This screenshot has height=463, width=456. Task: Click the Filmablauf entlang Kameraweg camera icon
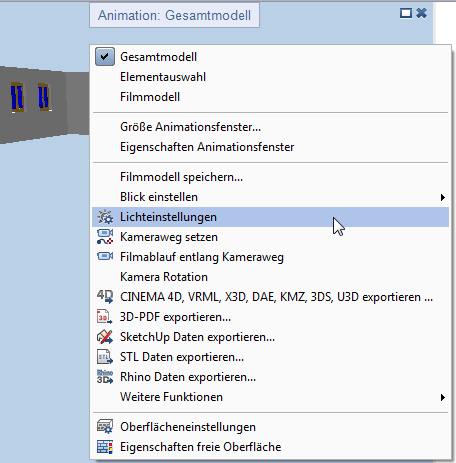(105, 256)
